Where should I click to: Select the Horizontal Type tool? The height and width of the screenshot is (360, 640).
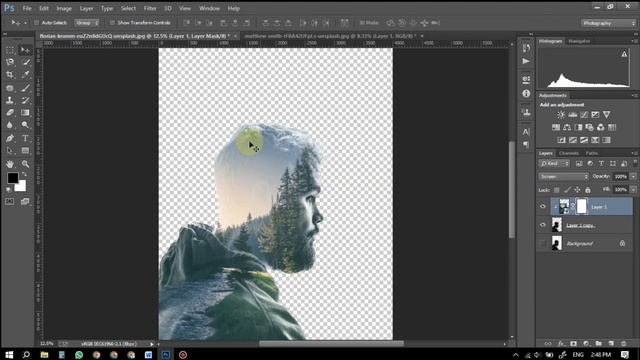(x=25, y=138)
